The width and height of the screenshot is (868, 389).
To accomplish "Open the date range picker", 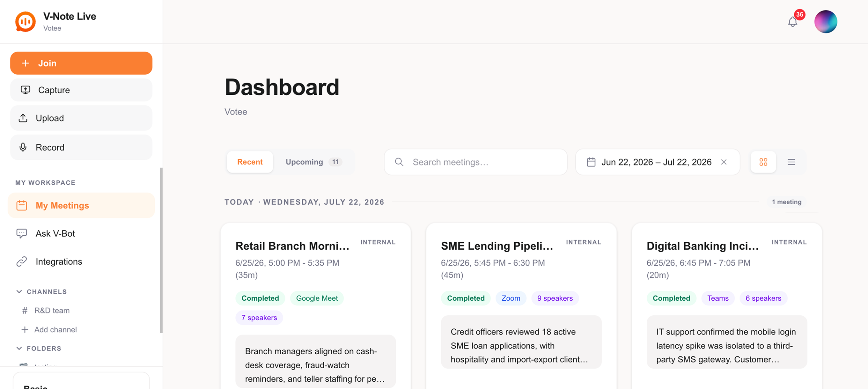I will (658, 162).
